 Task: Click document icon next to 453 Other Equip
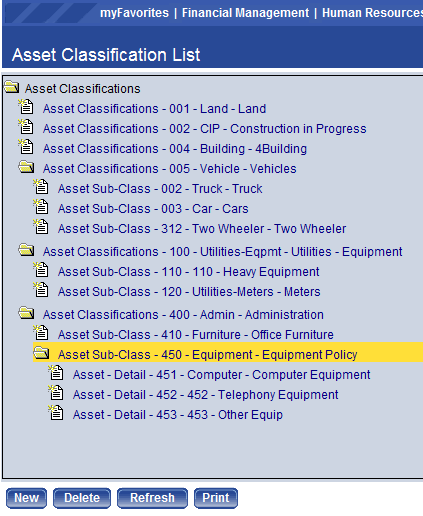coord(56,413)
